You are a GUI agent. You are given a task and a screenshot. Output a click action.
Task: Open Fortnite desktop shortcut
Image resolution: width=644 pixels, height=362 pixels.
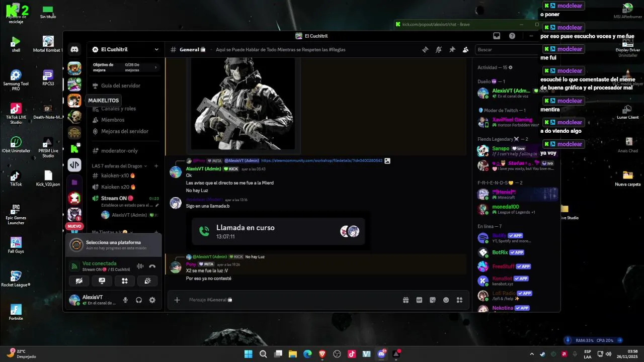click(16, 312)
